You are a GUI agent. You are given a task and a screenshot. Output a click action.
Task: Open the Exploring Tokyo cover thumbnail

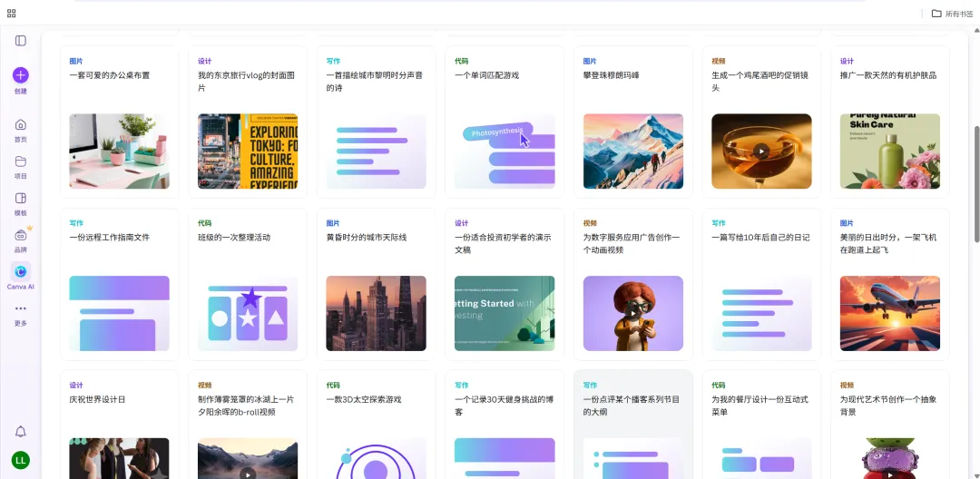(248, 152)
